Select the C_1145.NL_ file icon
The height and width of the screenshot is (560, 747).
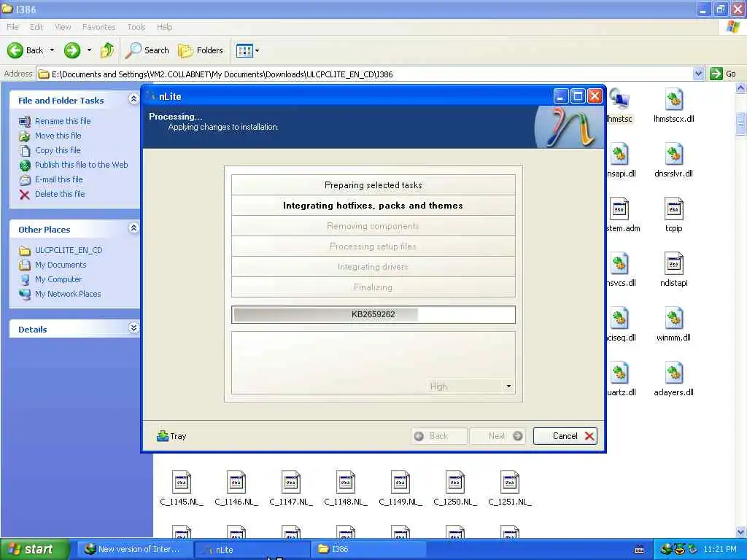click(182, 483)
